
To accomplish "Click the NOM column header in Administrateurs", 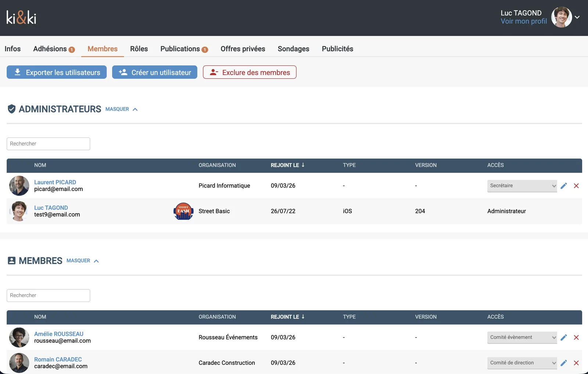I will pos(40,165).
